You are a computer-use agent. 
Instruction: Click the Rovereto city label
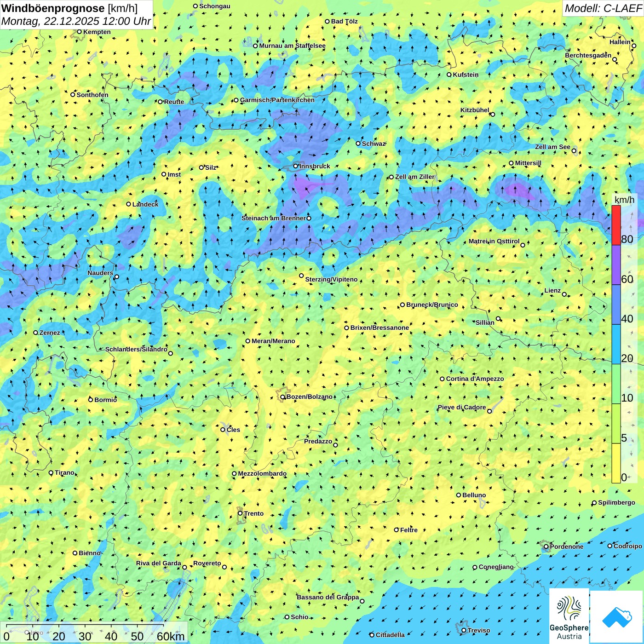[x=207, y=563]
